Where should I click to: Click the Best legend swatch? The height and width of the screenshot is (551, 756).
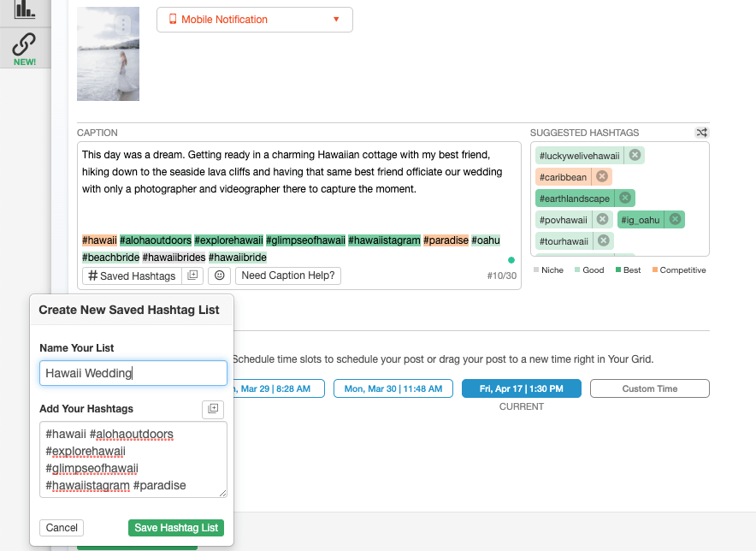click(618, 270)
